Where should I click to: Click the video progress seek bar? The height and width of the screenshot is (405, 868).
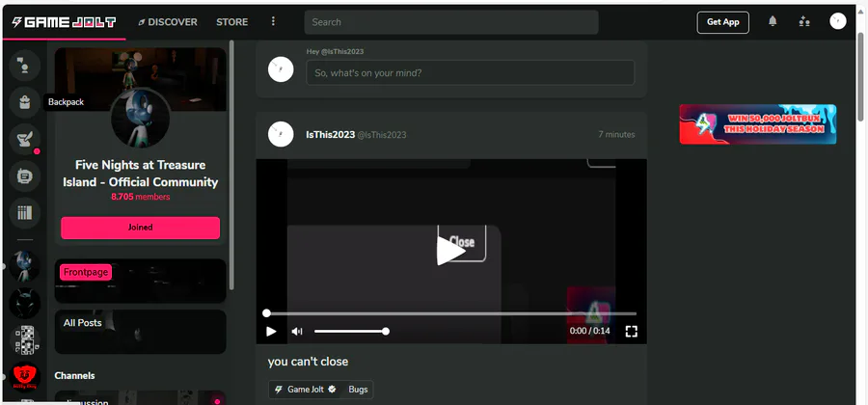coord(451,313)
